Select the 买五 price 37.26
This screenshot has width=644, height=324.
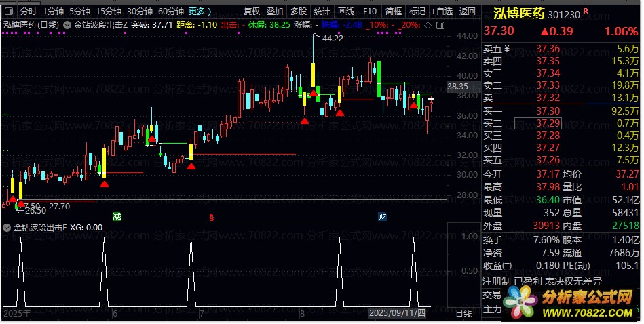[548, 160]
